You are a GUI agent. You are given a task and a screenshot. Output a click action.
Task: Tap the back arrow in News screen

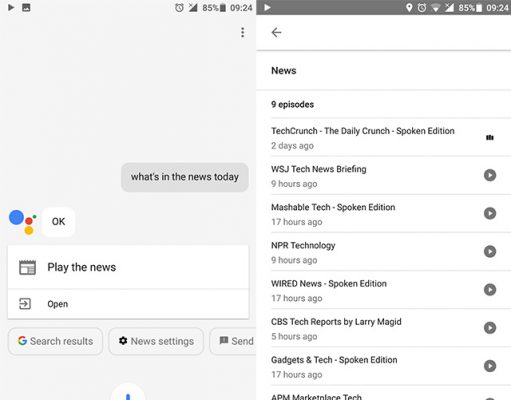tap(276, 32)
